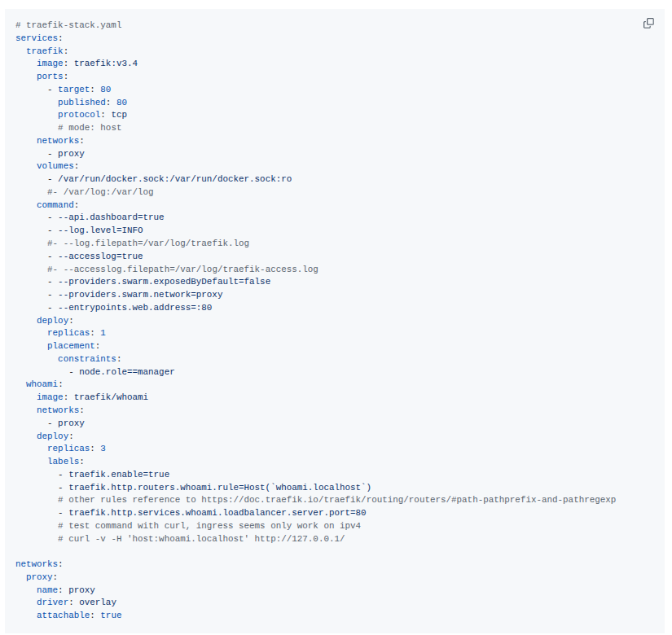Click the --api.dashboard=true command line
The width and height of the screenshot is (672, 635).
point(106,217)
